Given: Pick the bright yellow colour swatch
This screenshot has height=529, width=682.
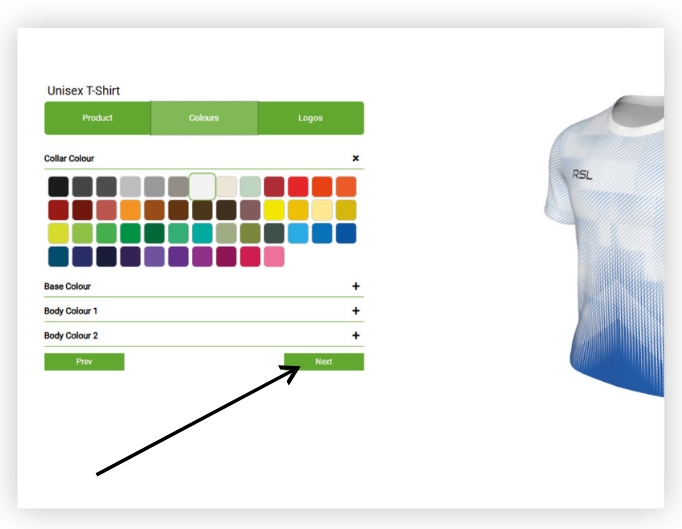Looking at the screenshot, I should click(x=274, y=210).
